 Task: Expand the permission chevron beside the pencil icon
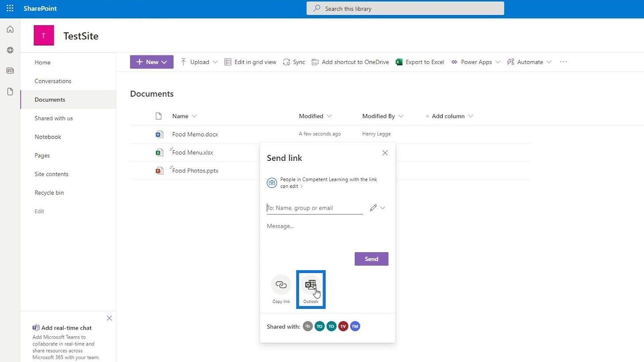383,208
